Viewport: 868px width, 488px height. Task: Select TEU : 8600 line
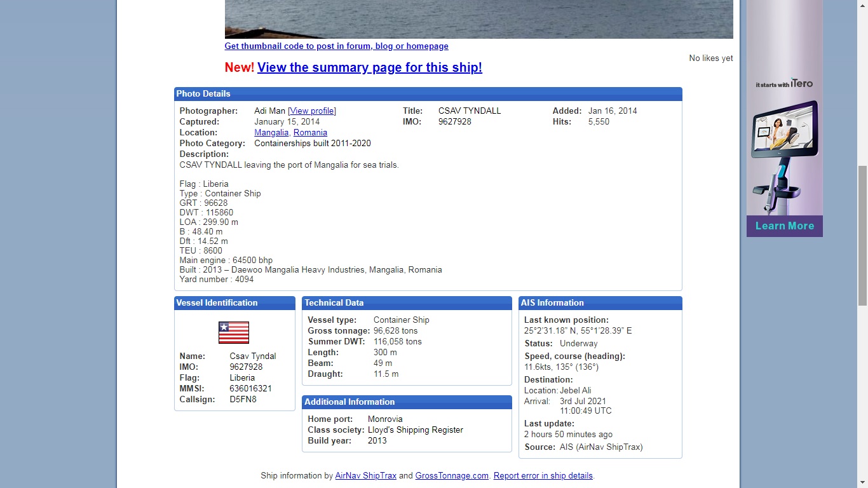(201, 251)
